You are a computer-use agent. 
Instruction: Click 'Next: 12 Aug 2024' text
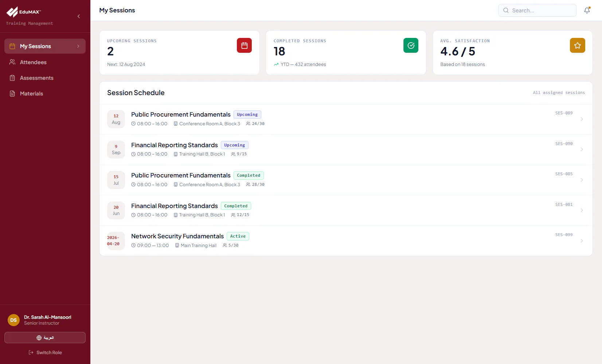pos(126,64)
